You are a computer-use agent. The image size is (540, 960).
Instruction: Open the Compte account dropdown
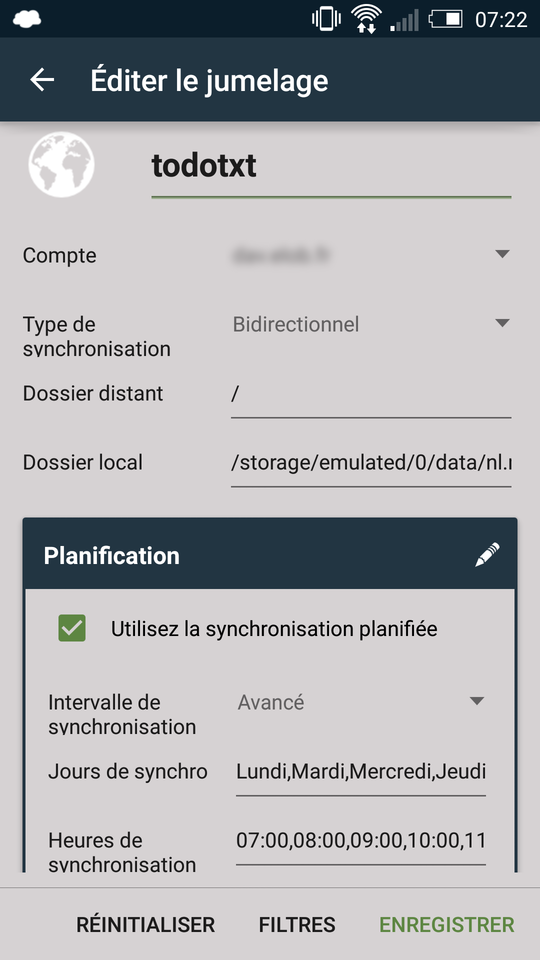click(371, 255)
